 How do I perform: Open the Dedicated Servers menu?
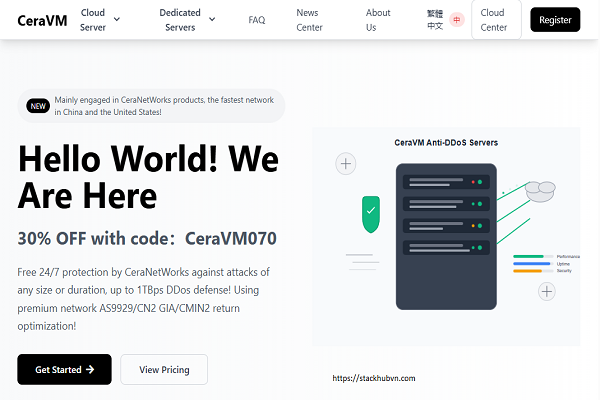click(180, 20)
